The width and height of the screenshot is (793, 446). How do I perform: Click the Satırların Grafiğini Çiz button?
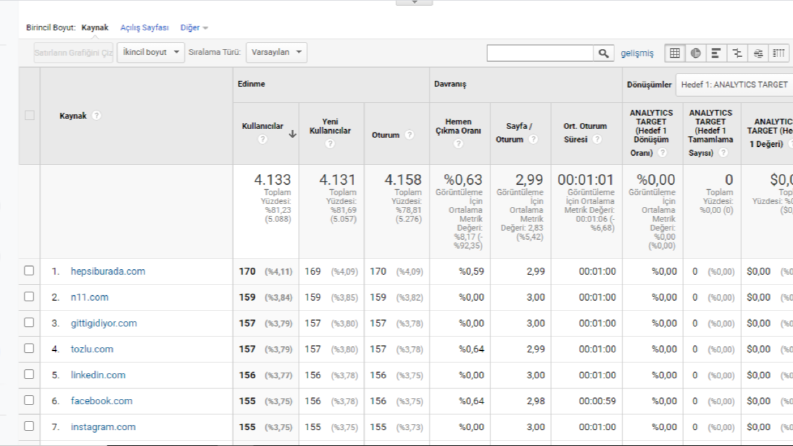click(73, 53)
